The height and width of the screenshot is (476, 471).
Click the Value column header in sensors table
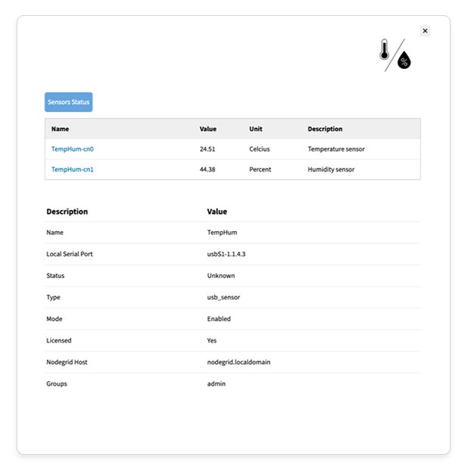pos(208,129)
